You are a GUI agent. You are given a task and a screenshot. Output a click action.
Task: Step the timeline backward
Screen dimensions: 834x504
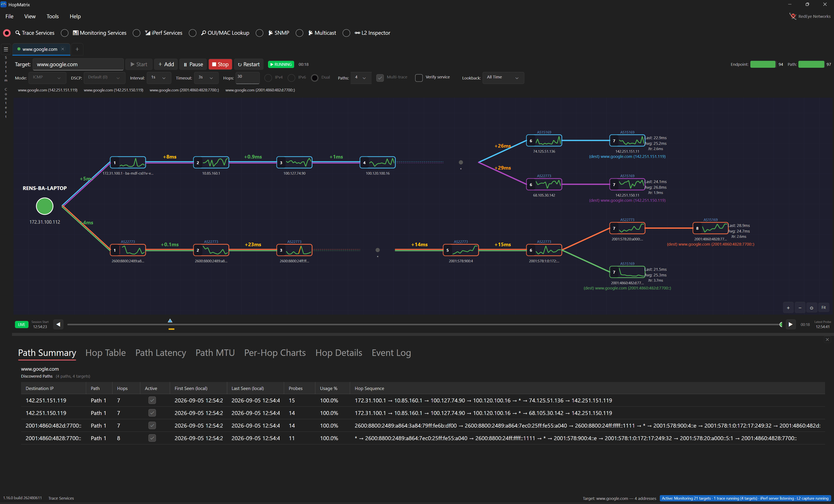coord(58,324)
